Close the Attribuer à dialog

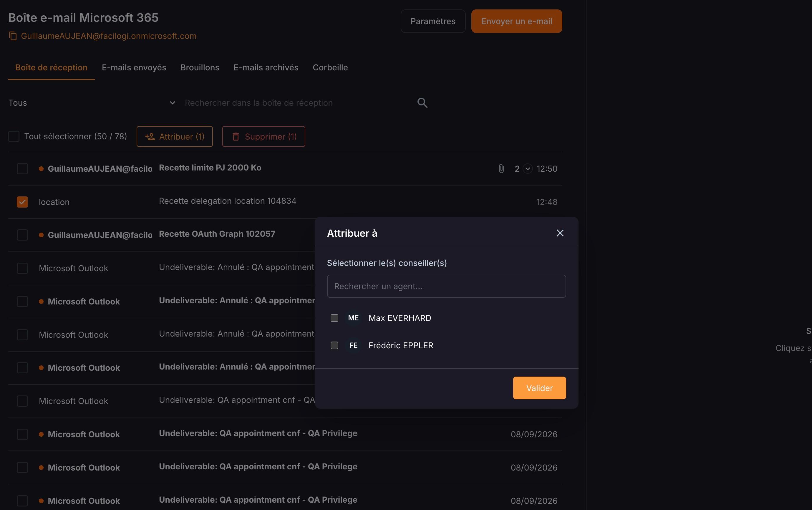(x=560, y=233)
